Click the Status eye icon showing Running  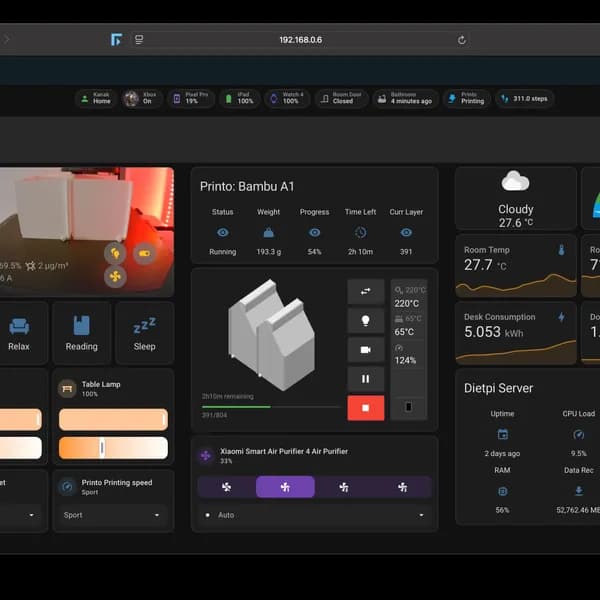223,232
